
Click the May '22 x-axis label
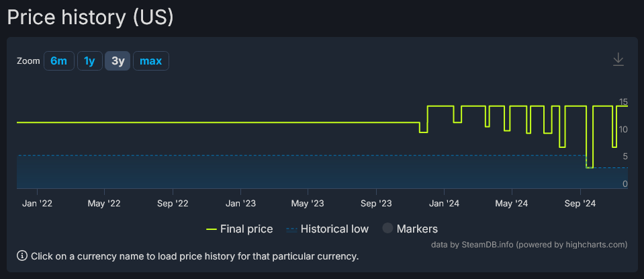pos(104,202)
